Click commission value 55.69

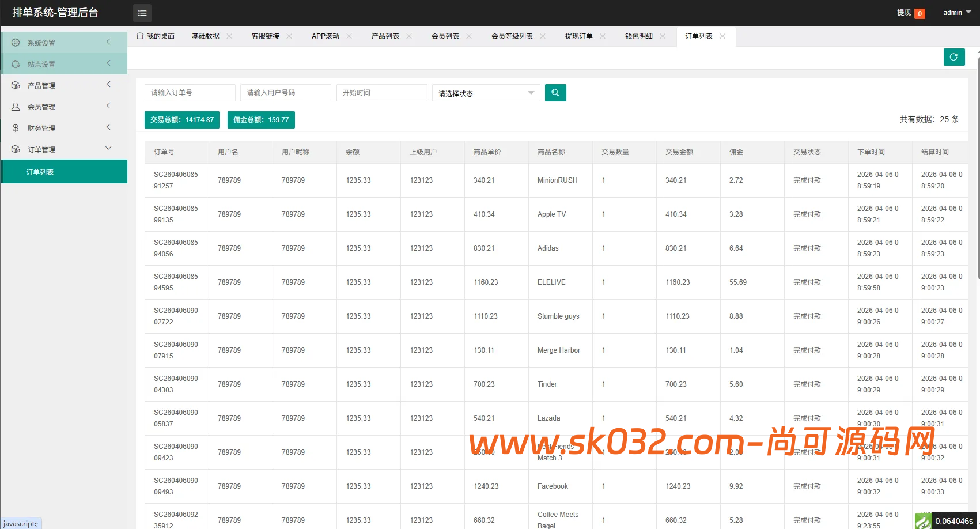[738, 282]
